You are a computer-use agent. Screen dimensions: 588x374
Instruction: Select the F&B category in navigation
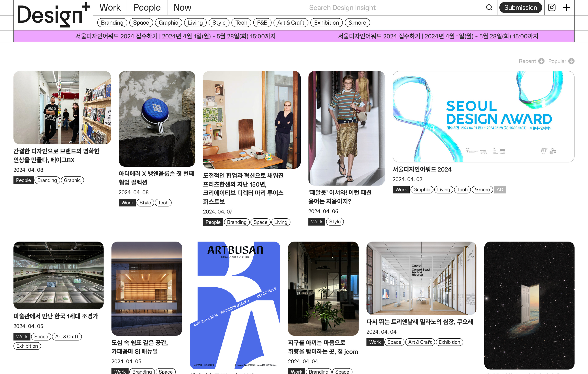[x=262, y=23]
